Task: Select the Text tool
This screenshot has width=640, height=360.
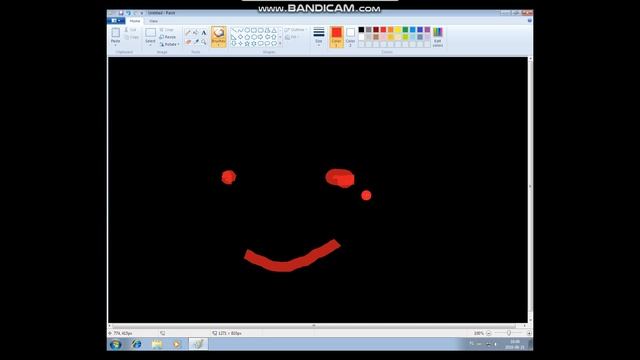Action: [203, 33]
